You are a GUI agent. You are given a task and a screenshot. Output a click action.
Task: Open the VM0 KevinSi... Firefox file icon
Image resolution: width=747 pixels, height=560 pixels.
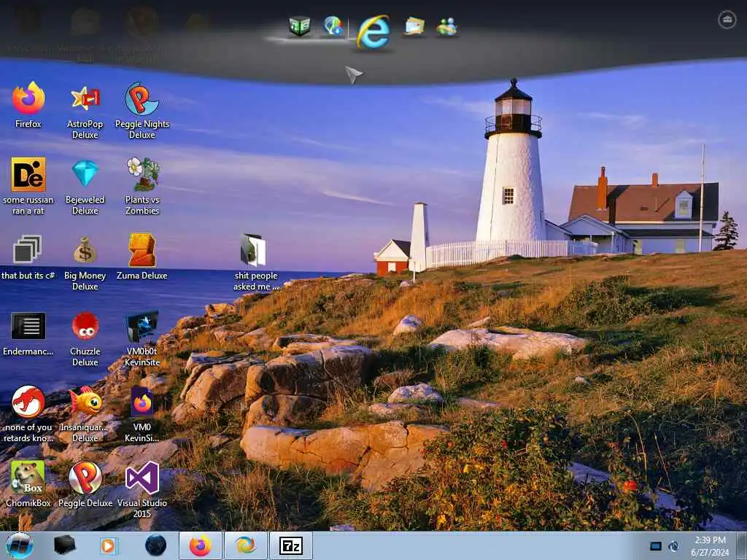(142, 414)
